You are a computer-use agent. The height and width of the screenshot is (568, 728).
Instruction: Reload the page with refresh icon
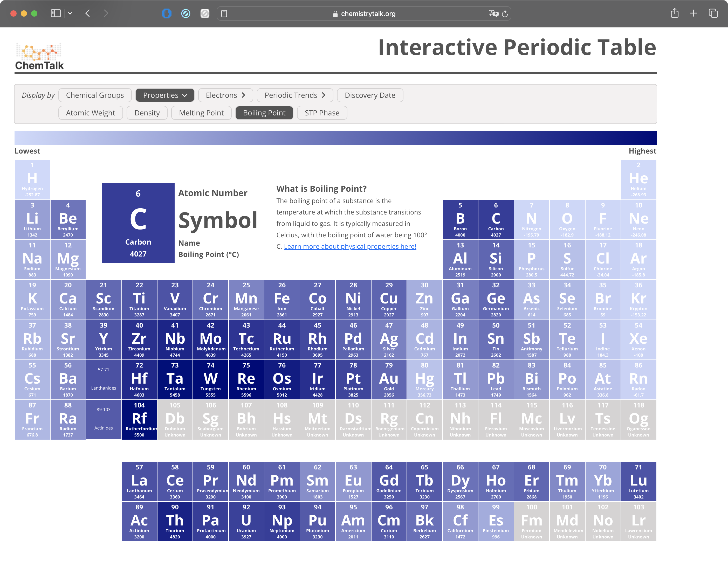tap(505, 13)
